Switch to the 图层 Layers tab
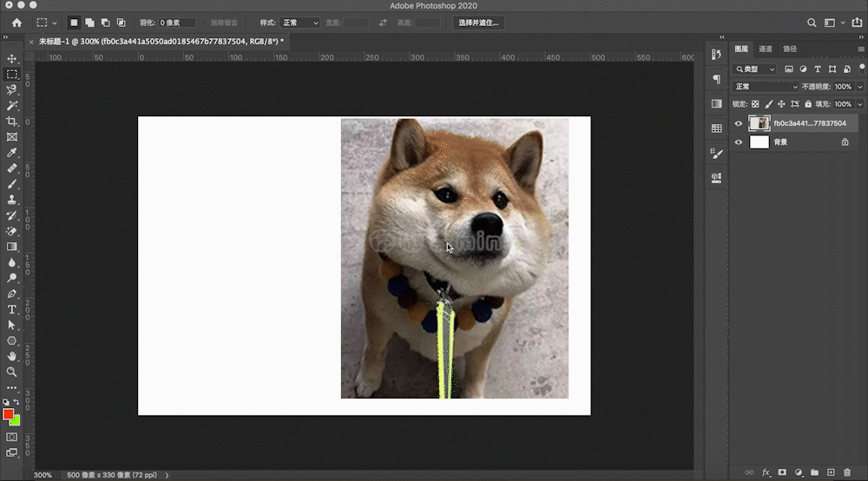This screenshot has width=868, height=481. (741, 49)
